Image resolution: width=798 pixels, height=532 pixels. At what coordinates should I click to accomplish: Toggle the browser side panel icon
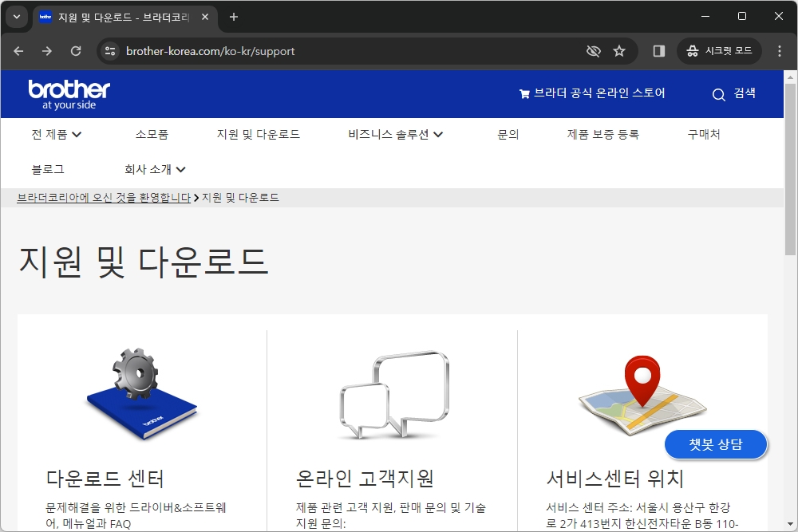[x=659, y=51]
